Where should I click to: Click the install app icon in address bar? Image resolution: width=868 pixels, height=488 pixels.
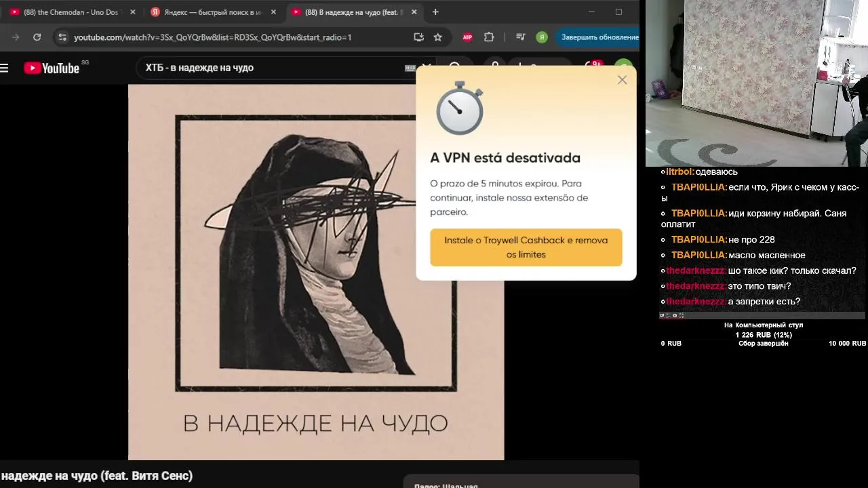pyautogui.click(x=418, y=37)
